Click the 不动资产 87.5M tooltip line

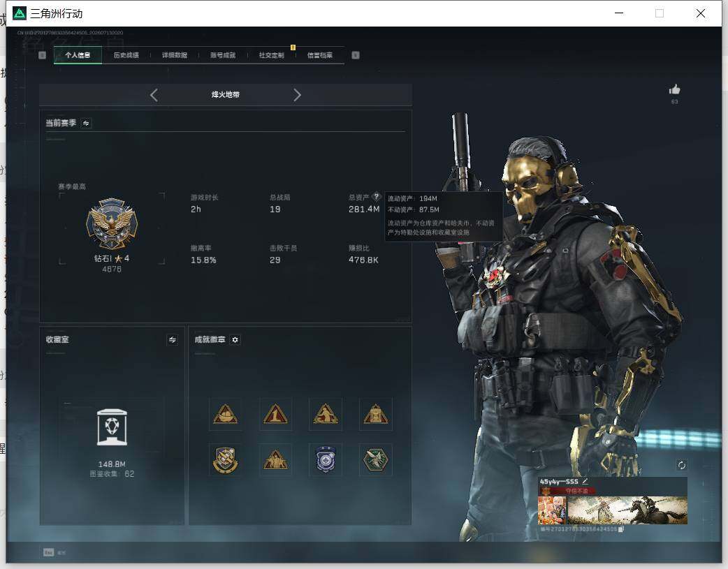(x=413, y=209)
